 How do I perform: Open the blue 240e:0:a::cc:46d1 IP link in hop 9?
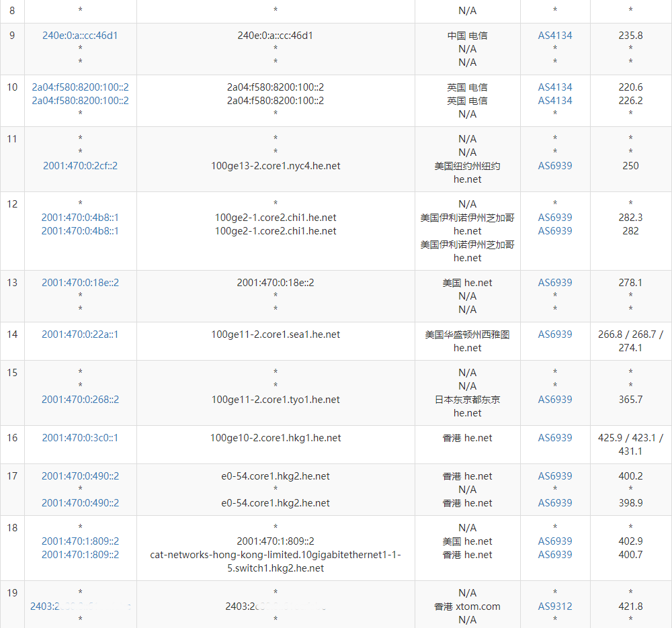[x=80, y=36]
